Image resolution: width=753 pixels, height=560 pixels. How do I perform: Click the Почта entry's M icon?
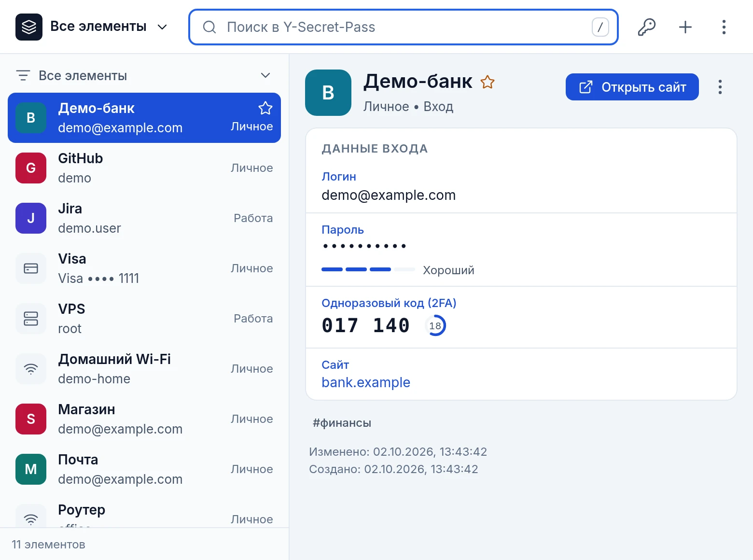point(31,469)
